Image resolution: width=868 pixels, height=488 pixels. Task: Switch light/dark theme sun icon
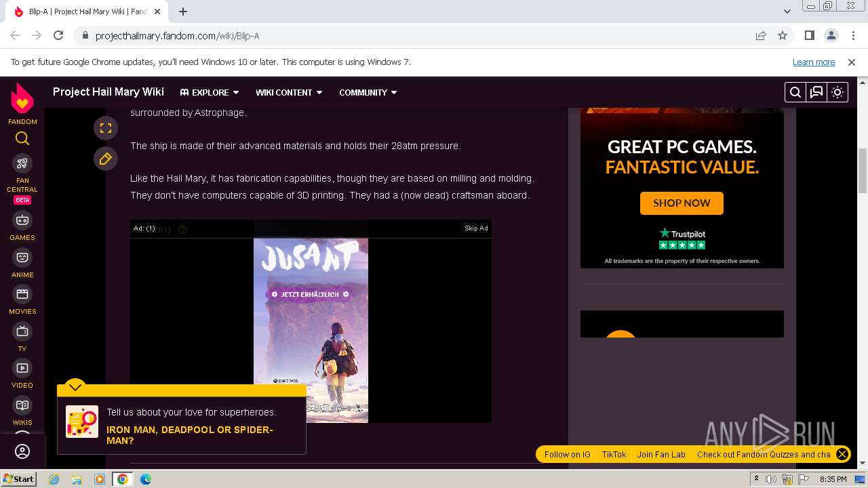[x=837, y=92]
